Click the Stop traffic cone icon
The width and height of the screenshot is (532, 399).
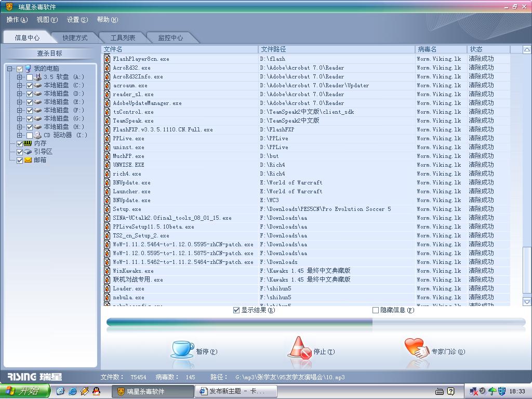tap(300, 348)
